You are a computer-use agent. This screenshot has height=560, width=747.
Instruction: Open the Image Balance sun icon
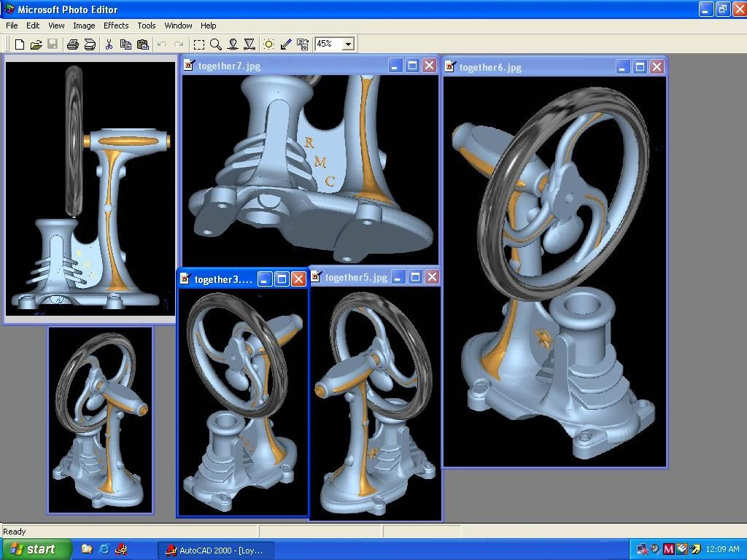pyautogui.click(x=268, y=44)
